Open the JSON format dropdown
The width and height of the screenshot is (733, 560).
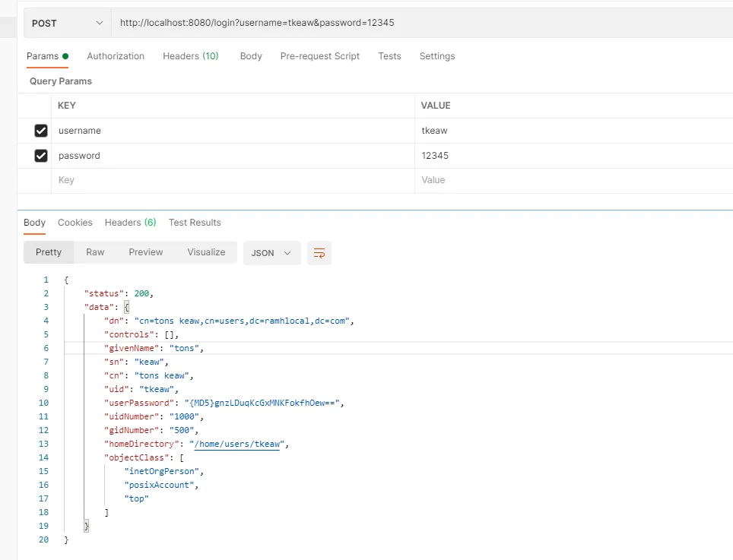271,253
